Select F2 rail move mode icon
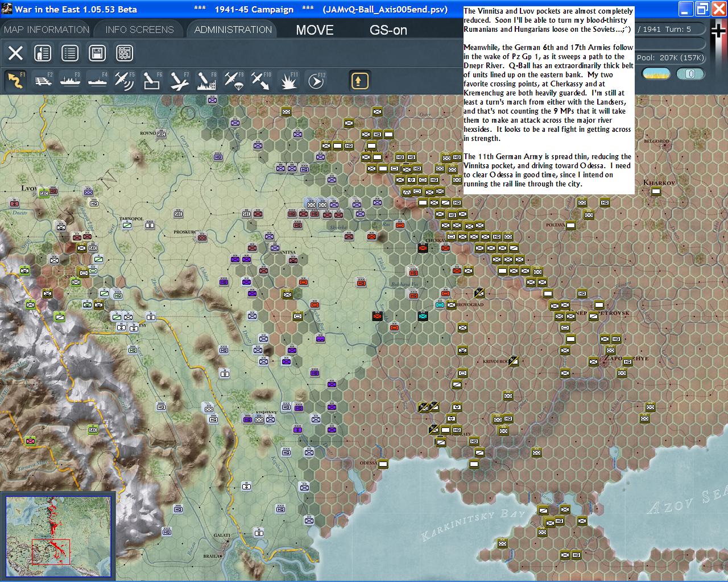Viewport: 728px width, 582px height. pyautogui.click(x=43, y=81)
